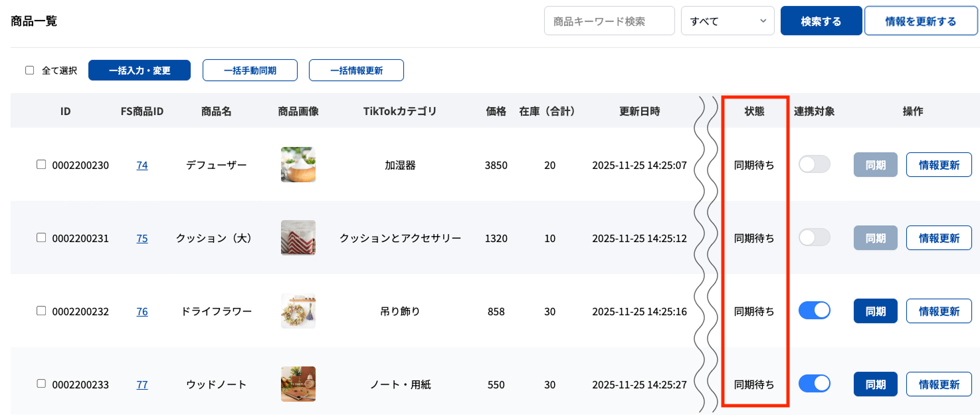Click the 商品キーワード検索 search field

(x=609, y=21)
